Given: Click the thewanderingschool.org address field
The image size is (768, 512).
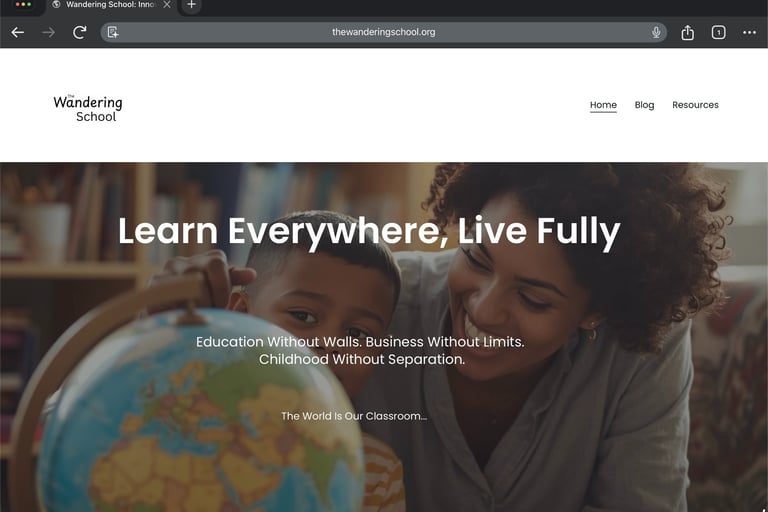Looking at the screenshot, I should 384,32.
